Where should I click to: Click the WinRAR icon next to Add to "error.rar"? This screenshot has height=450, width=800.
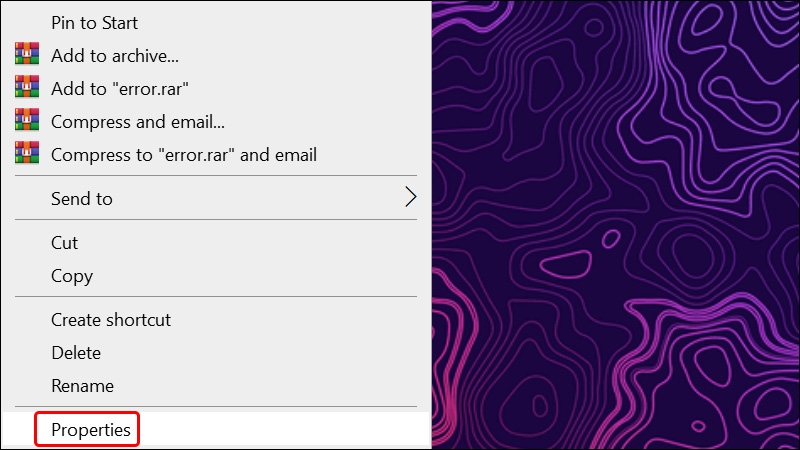click(x=27, y=88)
